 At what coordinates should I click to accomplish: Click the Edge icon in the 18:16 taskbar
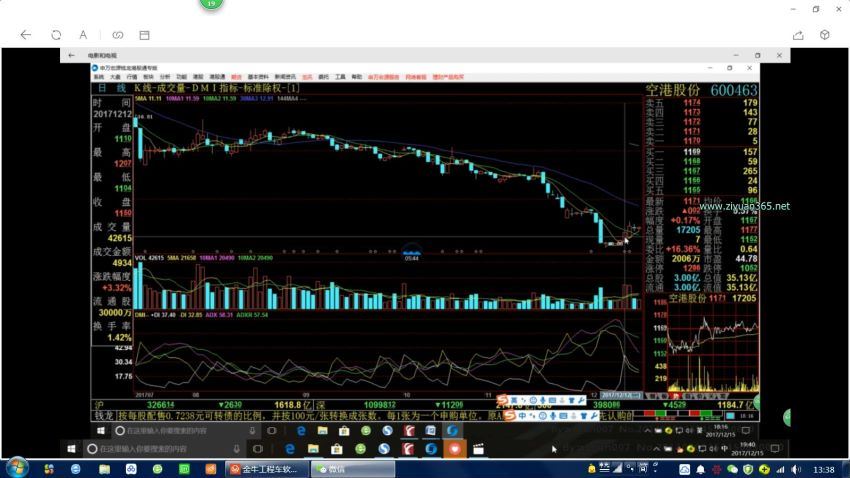tap(301, 431)
